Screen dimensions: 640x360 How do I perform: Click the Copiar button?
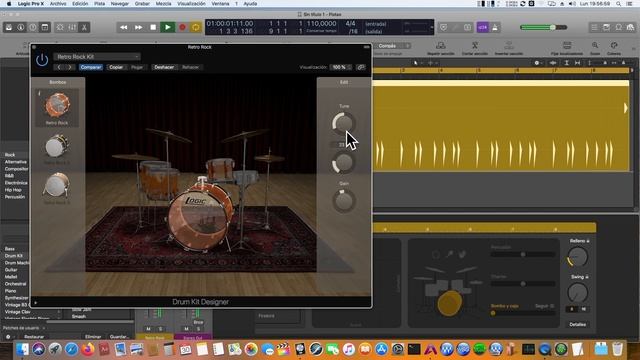tap(116, 67)
